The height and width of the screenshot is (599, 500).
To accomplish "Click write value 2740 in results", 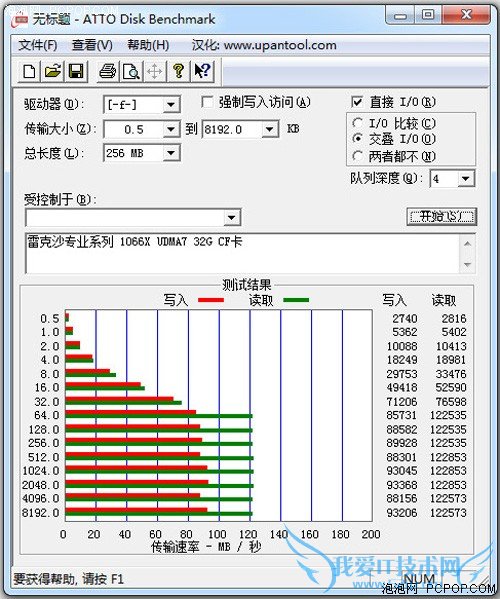I will (x=405, y=319).
